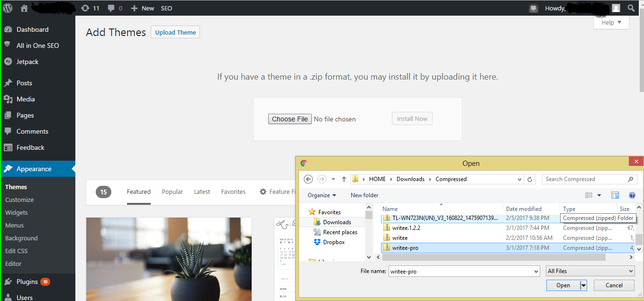Switch to the Featured tab

pyautogui.click(x=139, y=192)
